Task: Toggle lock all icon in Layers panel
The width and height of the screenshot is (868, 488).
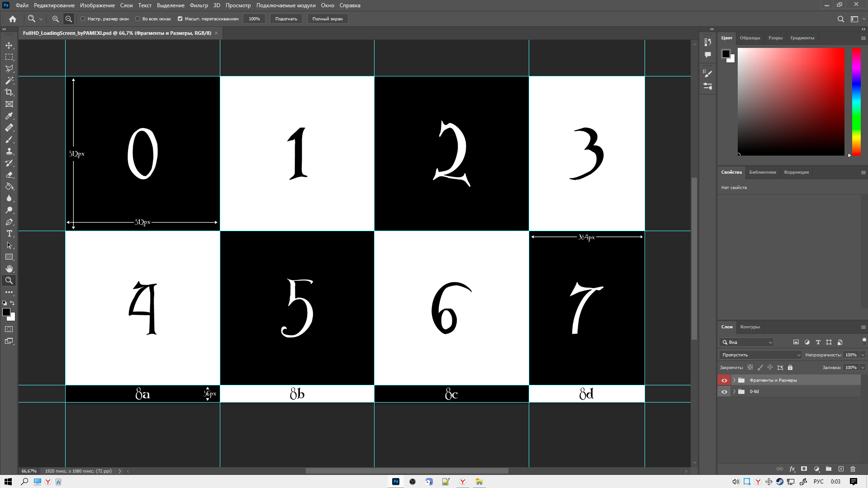Action: (790, 368)
